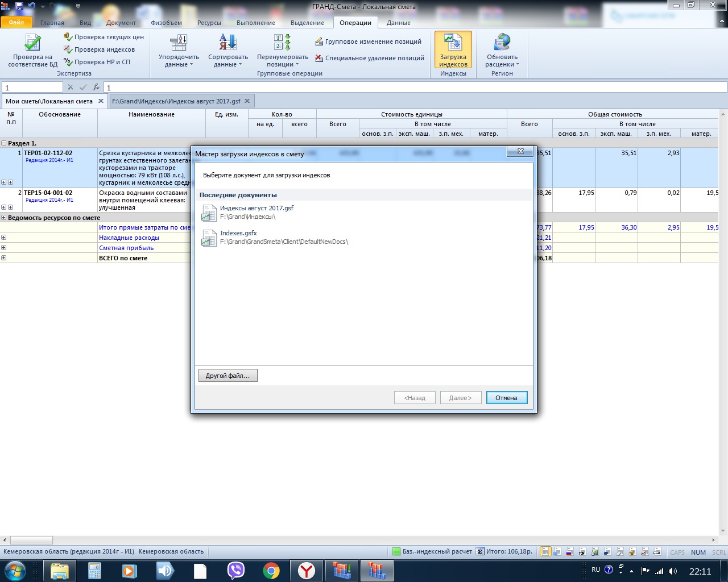Viewport: 728px width, 582px height.
Task: Expand the ВСЕГО по смете row
Action: (4, 258)
